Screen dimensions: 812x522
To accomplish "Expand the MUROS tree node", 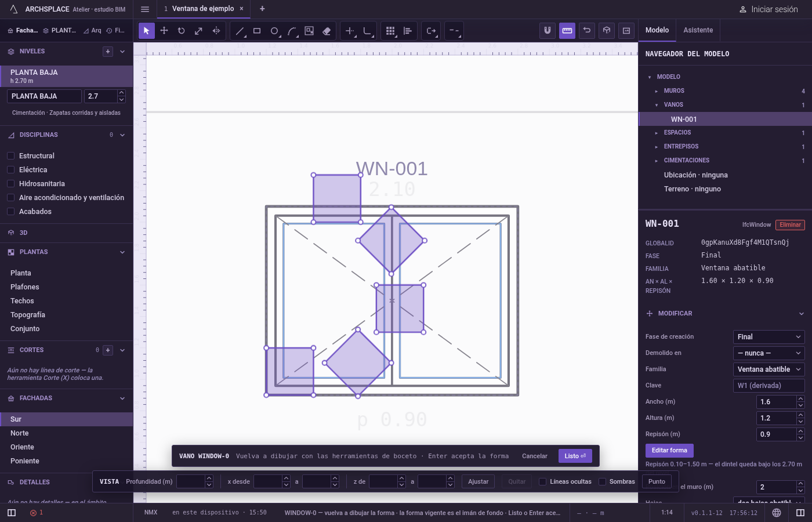I will (656, 91).
